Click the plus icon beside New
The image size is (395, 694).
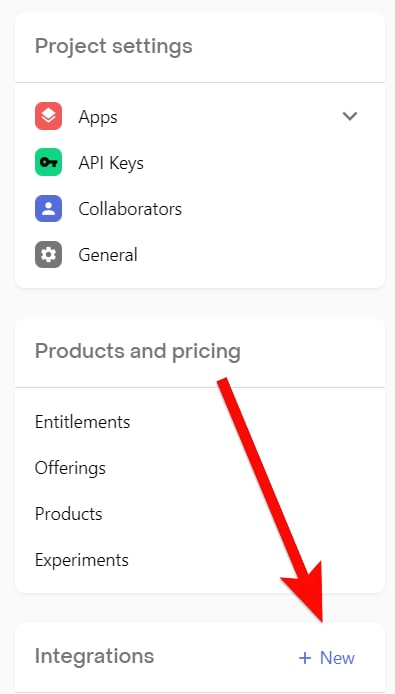[x=305, y=658]
